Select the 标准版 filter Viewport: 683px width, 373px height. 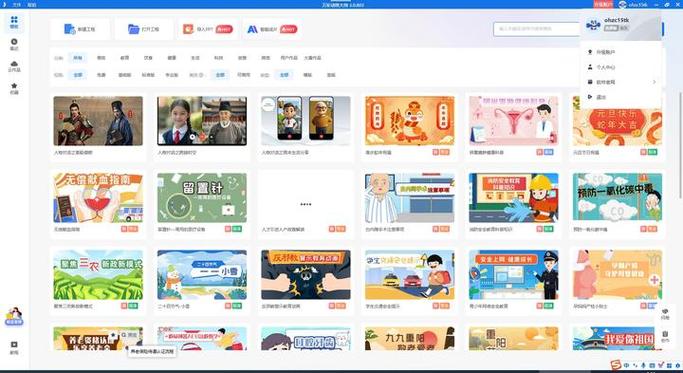[x=148, y=75]
